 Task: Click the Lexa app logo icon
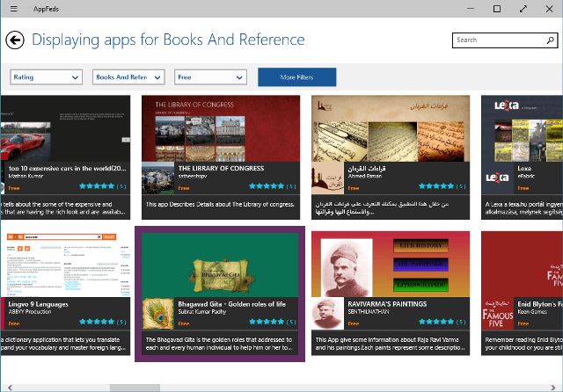[x=497, y=178]
